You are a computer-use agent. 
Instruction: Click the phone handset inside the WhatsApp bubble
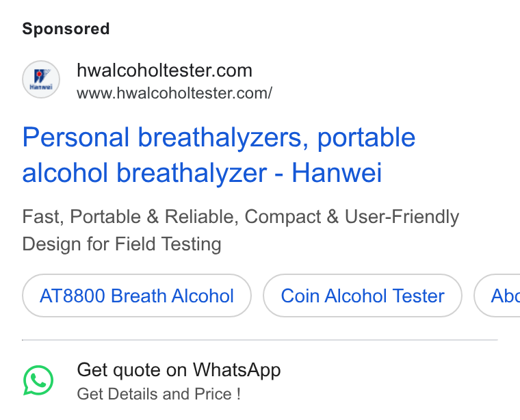[39, 380]
